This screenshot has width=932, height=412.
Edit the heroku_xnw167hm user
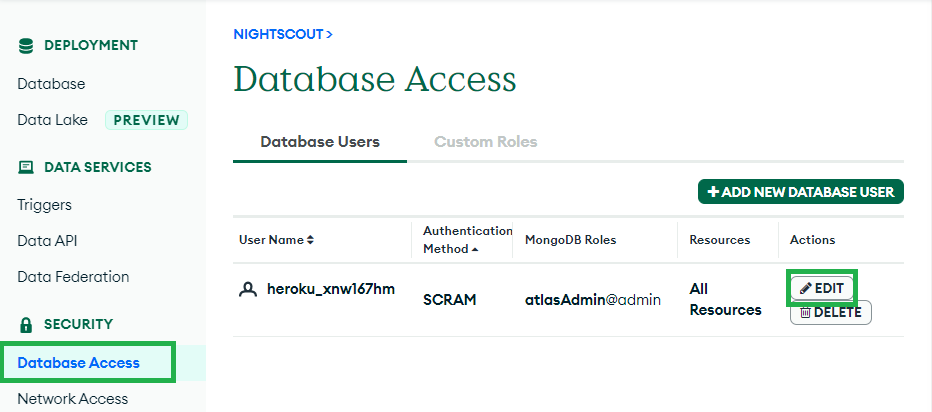pyautogui.click(x=823, y=288)
